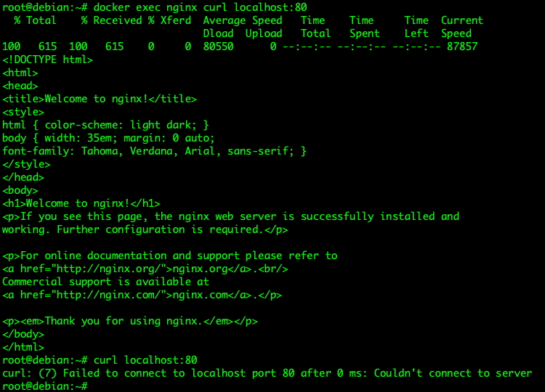Image resolution: width=545 pixels, height=392 pixels.
Task: Click the 87857 current speed value
Action: tap(462, 46)
